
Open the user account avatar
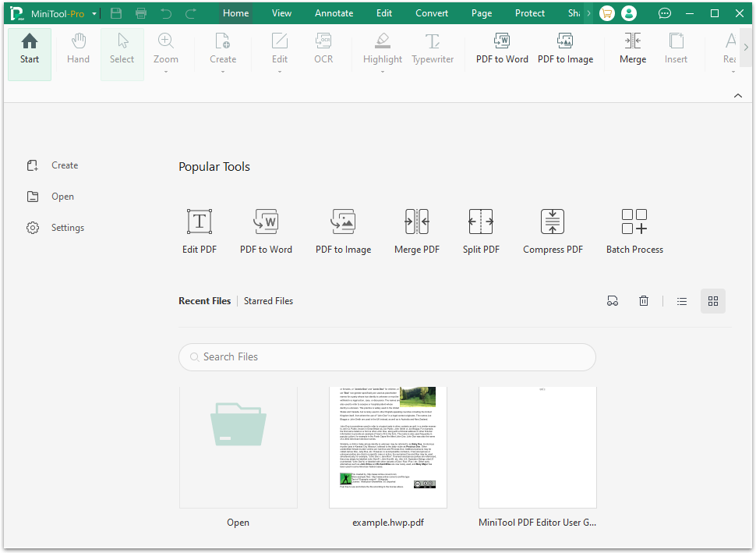pyautogui.click(x=629, y=13)
